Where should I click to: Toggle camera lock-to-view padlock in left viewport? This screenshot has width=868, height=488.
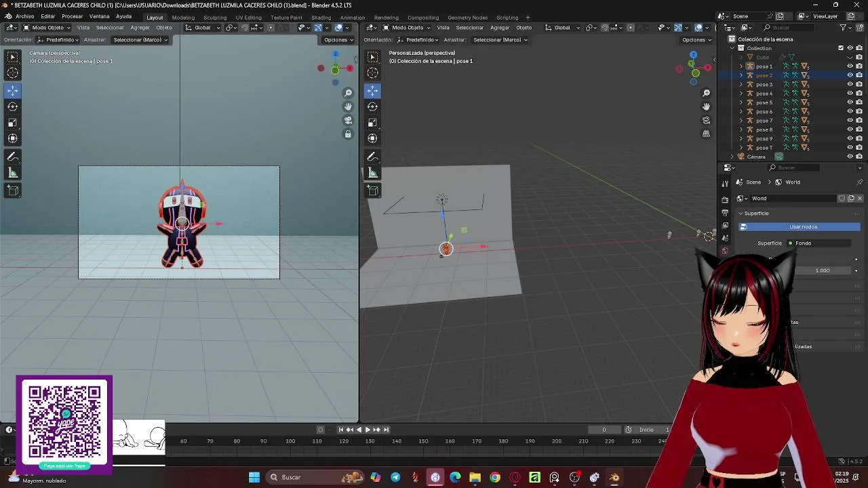click(x=348, y=134)
